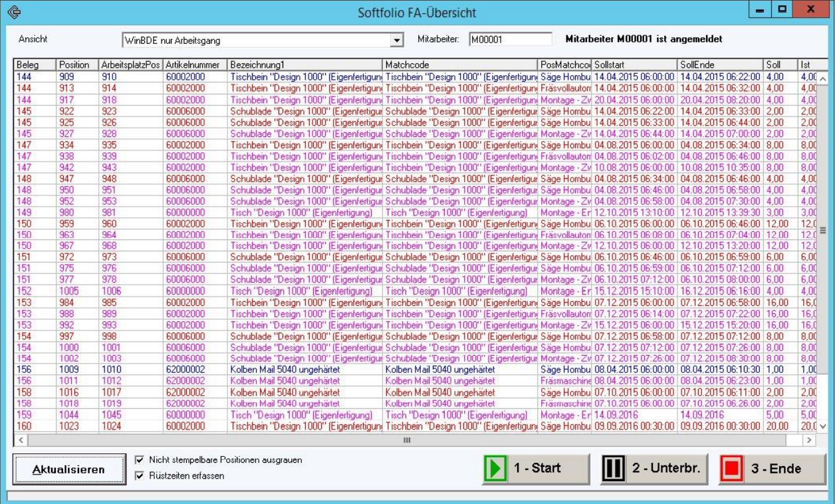Image resolution: width=835 pixels, height=504 pixels.
Task: Click the horizontal scrollbar right arrow
Action: click(x=809, y=440)
